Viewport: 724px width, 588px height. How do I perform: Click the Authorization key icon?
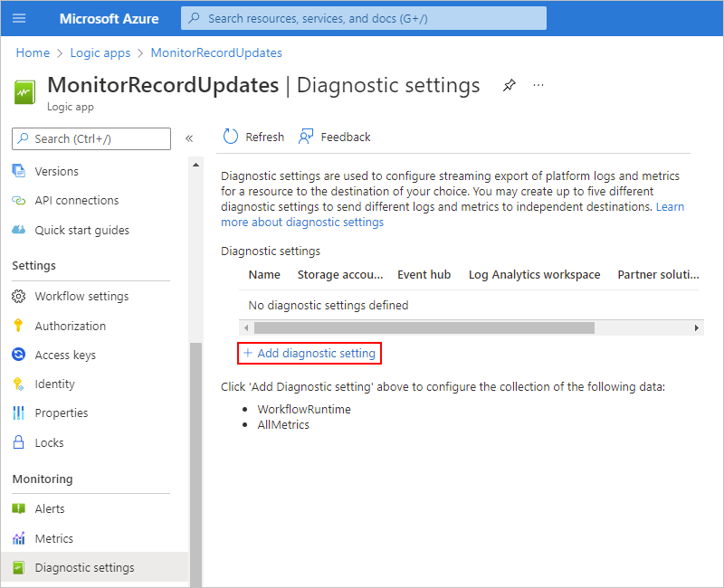18,326
